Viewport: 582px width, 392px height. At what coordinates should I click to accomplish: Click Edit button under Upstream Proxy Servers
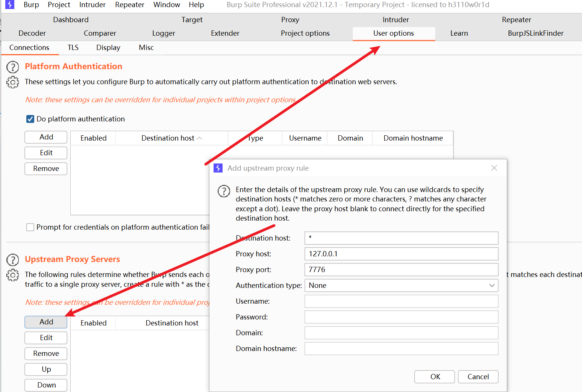pyautogui.click(x=46, y=338)
